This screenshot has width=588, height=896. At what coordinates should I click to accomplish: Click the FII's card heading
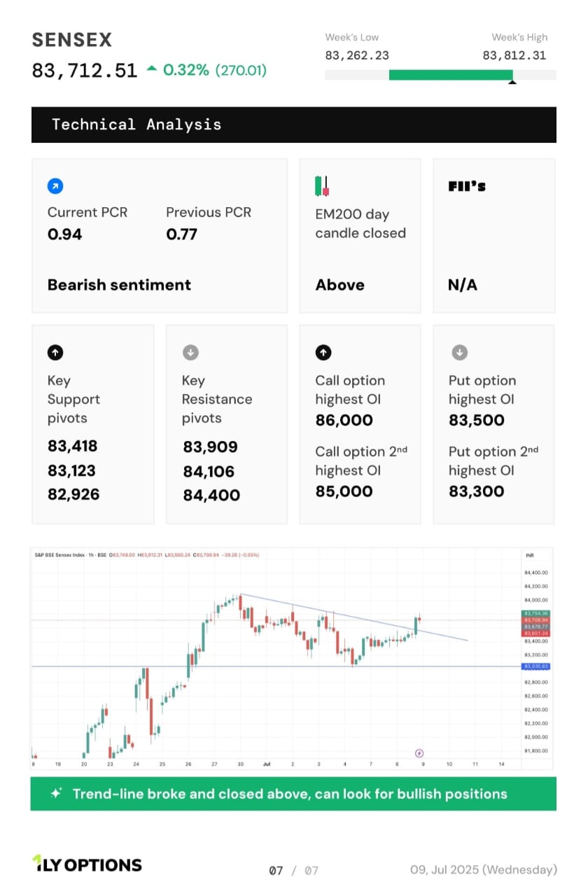pyautogui.click(x=467, y=186)
